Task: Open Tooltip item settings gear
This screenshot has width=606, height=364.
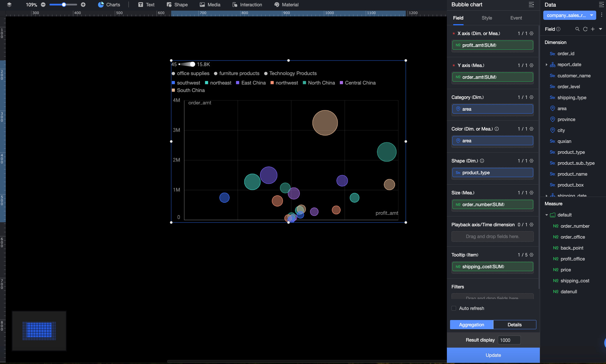Action: pos(531,255)
